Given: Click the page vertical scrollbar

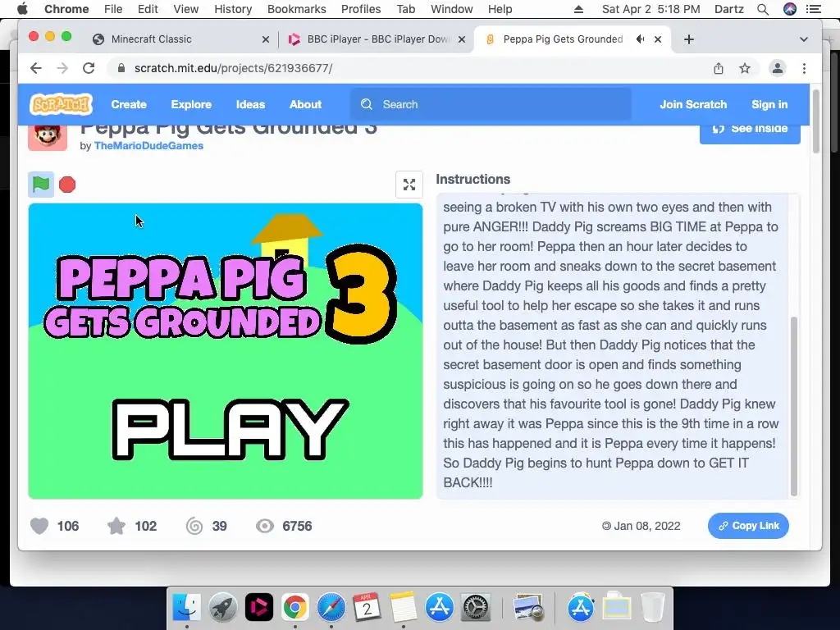Looking at the screenshot, I should tap(816, 121).
